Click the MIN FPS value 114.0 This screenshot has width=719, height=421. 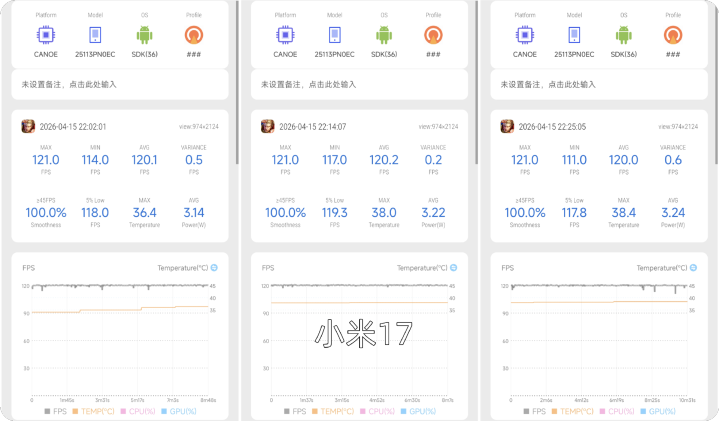point(95,160)
